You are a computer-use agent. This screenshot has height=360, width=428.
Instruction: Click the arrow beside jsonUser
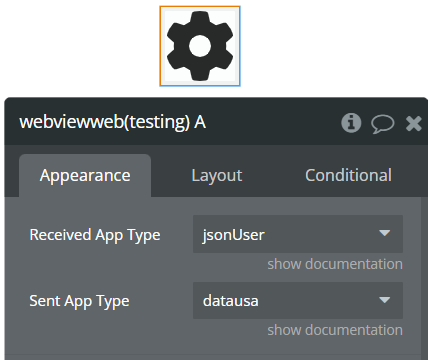[x=385, y=233]
